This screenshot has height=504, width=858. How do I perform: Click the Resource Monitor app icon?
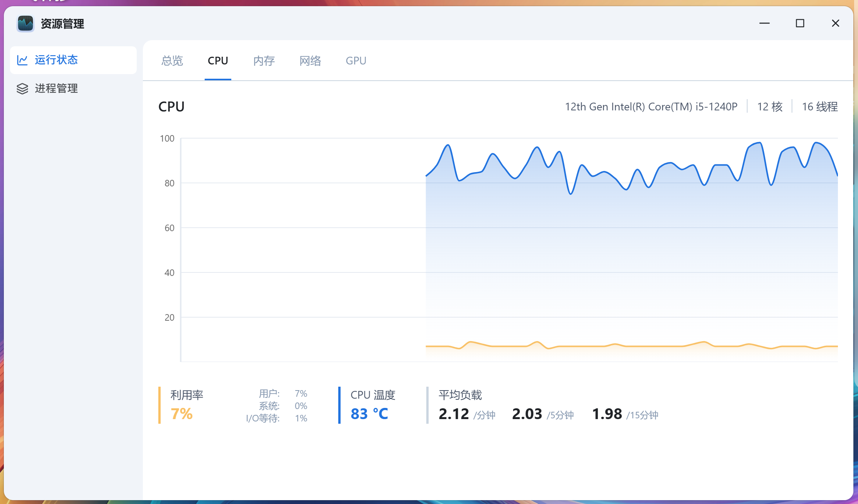point(25,24)
